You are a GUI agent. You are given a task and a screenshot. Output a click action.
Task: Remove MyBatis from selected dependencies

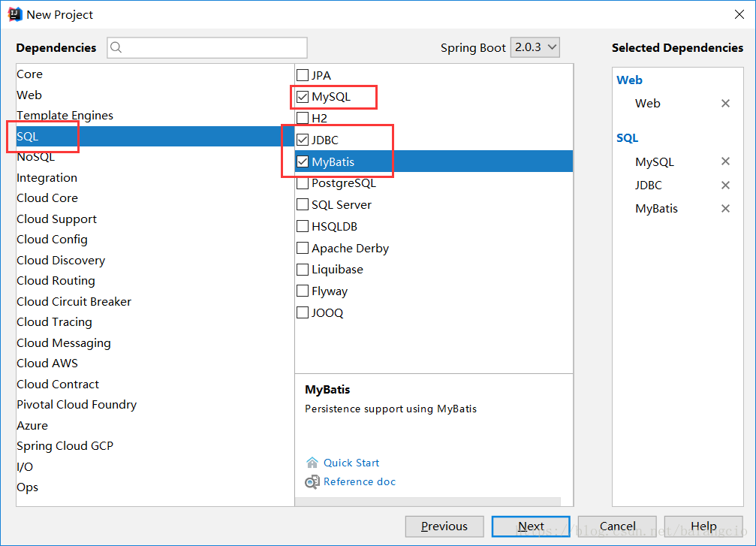tap(725, 208)
